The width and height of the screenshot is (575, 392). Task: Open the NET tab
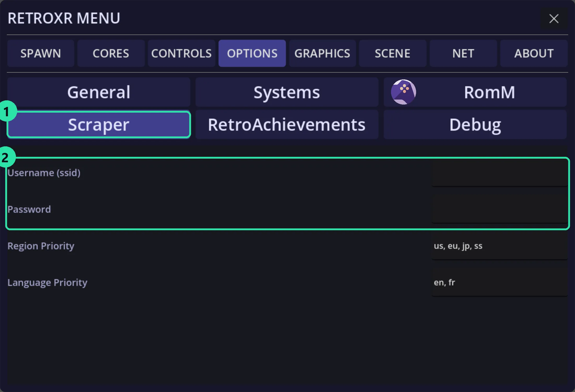(x=463, y=53)
